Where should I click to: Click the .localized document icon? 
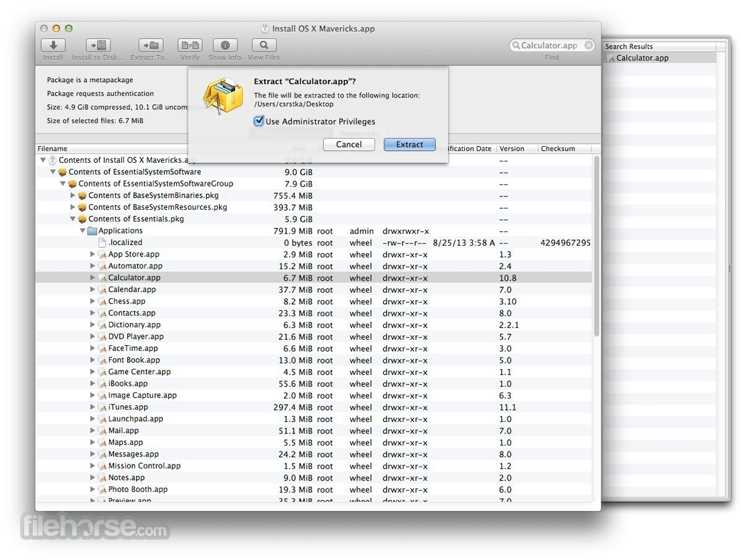(102, 243)
